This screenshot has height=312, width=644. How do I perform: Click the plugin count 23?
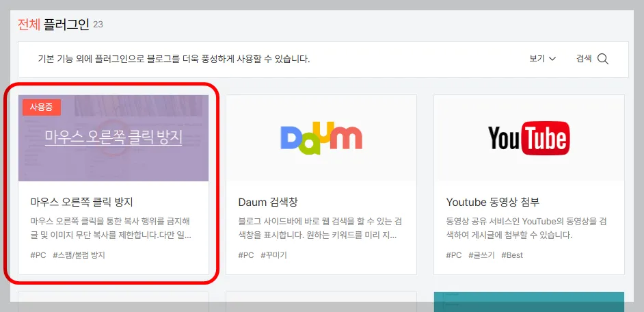point(98,25)
